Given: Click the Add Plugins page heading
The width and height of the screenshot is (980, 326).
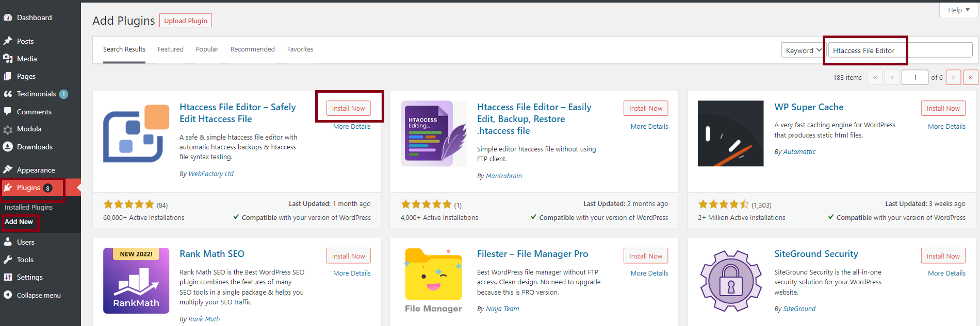Looking at the screenshot, I should 124,21.
